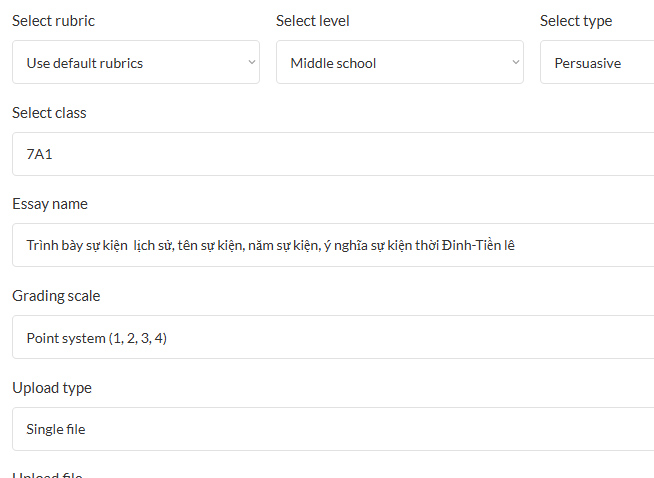Click the 'Upload type' label

click(52, 388)
